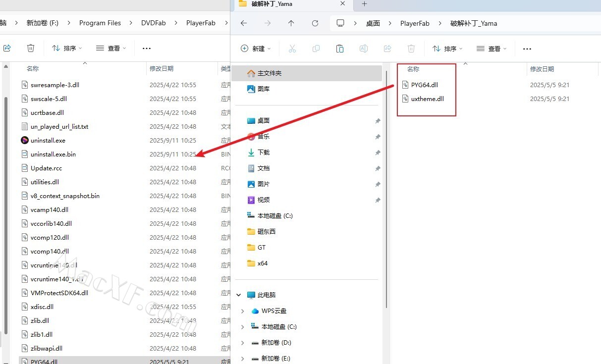
Task: Open the ellipsis menu in left window toolbar
Action: (146, 48)
